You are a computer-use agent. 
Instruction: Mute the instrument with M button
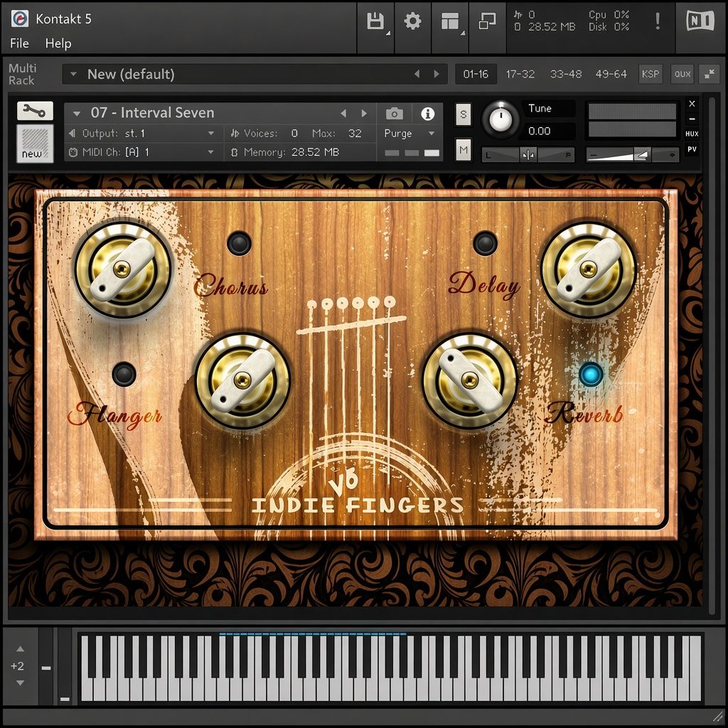click(x=463, y=149)
